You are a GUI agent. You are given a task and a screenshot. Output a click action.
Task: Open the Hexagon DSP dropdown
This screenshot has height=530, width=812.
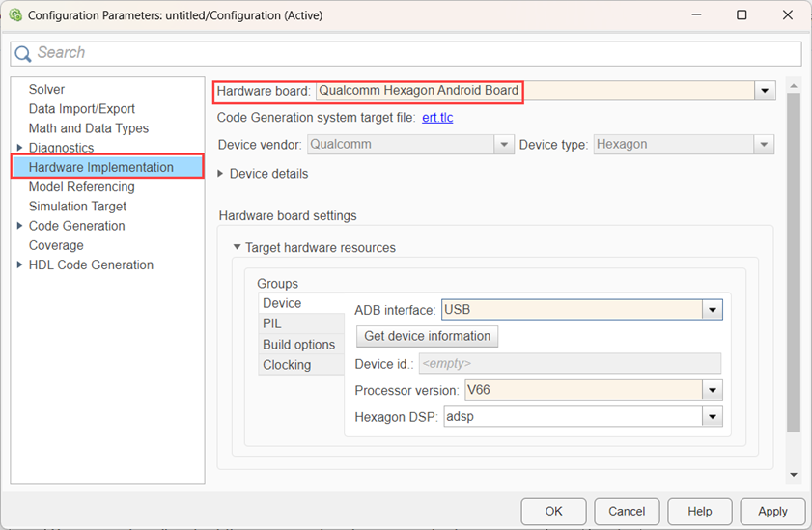pos(713,417)
